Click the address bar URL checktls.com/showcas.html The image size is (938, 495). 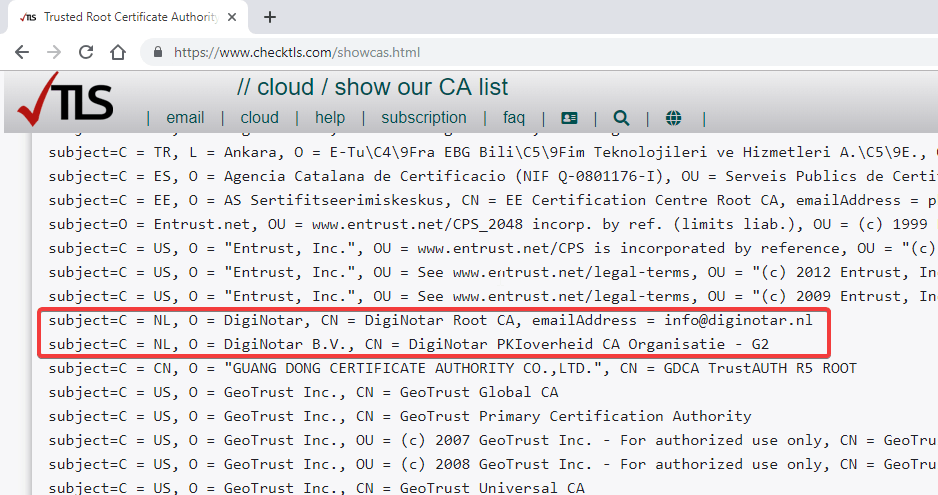tap(297, 53)
